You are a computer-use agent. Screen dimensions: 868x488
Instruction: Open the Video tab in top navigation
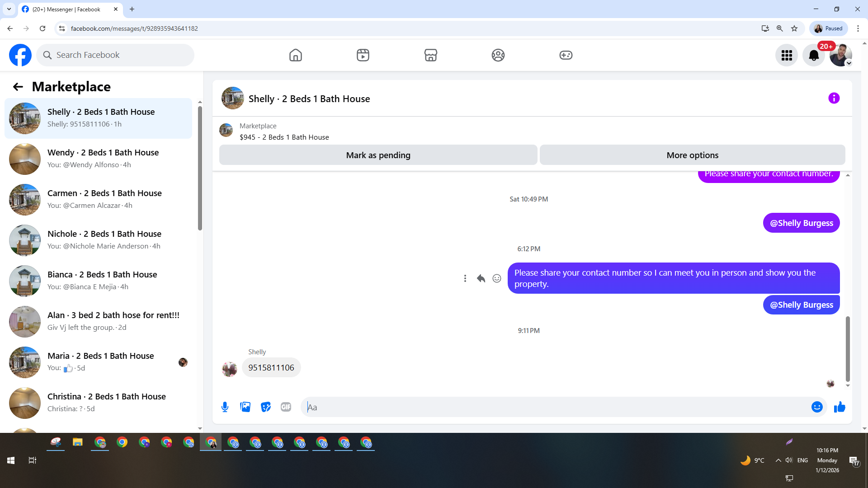coord(363,55)
